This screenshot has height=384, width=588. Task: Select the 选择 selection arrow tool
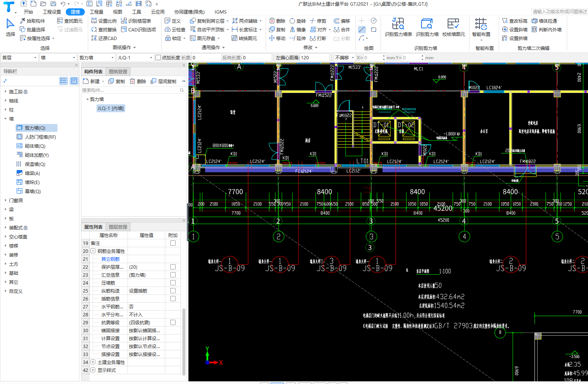[10, 27]
